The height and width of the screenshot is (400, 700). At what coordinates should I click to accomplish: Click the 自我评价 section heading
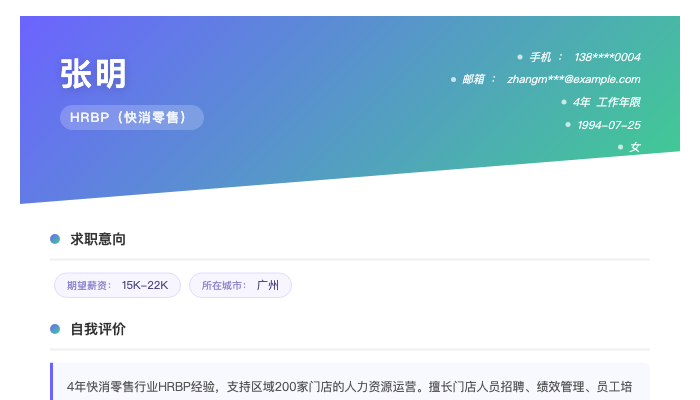click(x=98, y=329)
